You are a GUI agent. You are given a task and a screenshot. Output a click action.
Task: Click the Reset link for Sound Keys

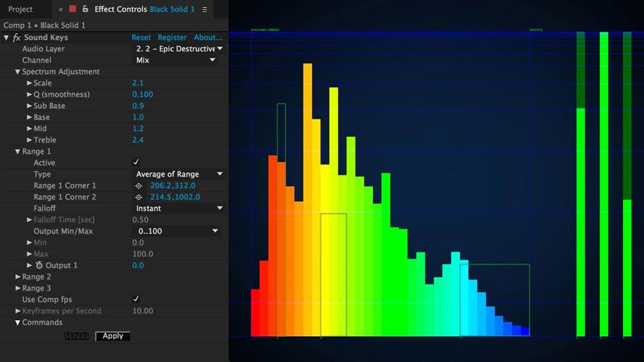tap(141, 38)
